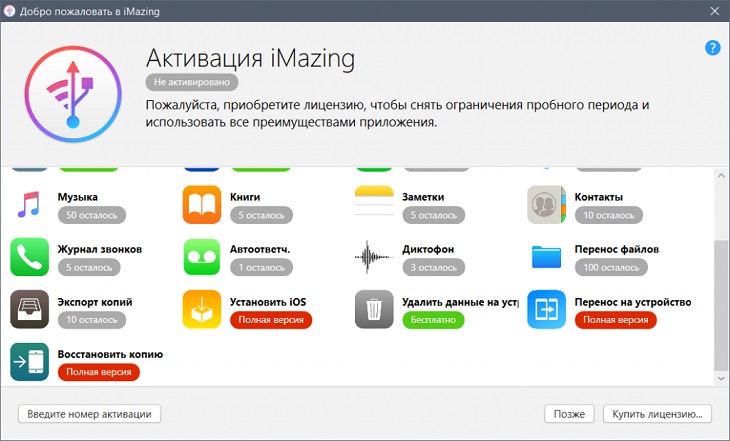Open the green Call History phone icon

pyautogui.click(x=29, y=257)
